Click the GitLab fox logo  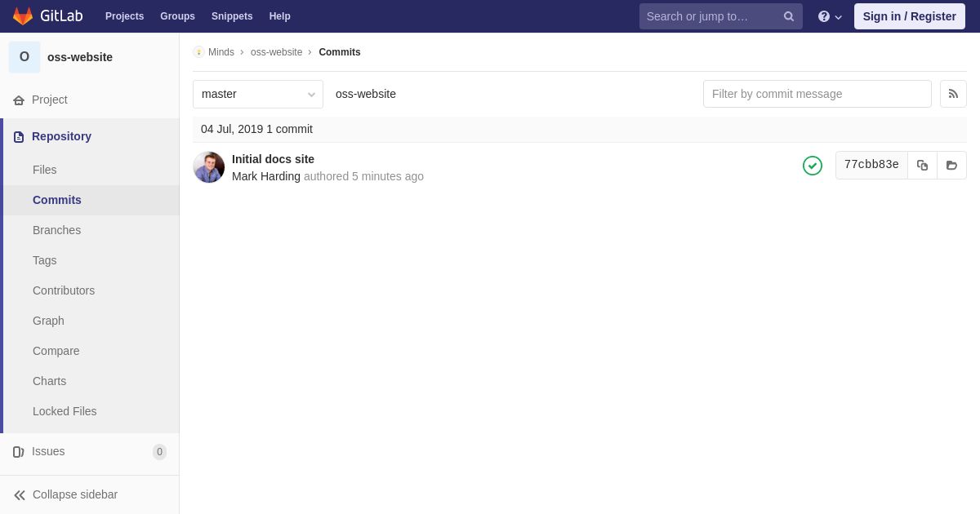click(23, 16)
